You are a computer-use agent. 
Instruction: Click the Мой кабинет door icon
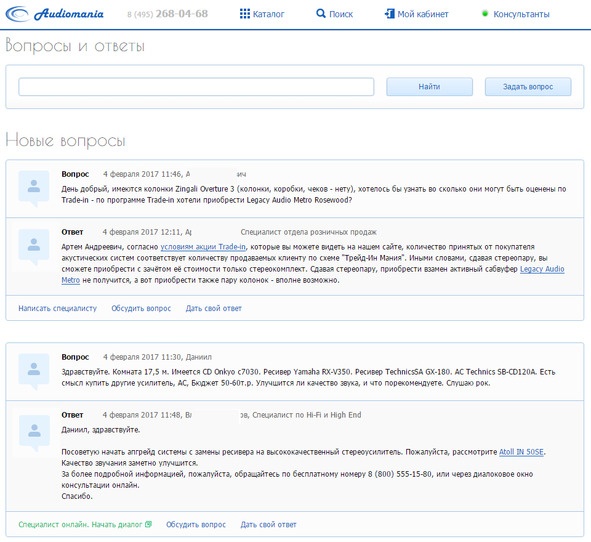[389, 14]
